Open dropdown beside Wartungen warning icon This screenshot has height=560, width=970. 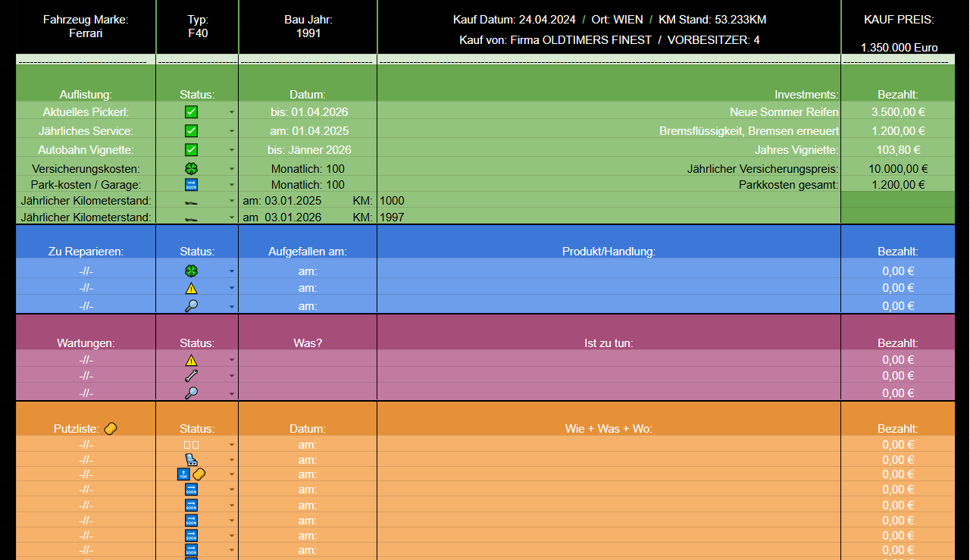232,361
